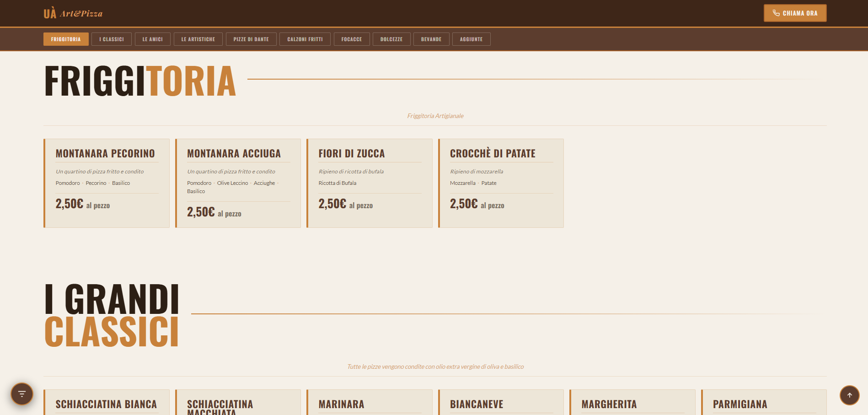
Task: Select the MONTANARA PECORINO card
Action: (106, 183)
